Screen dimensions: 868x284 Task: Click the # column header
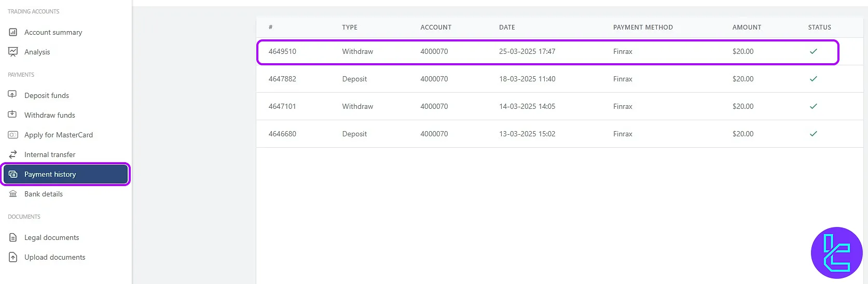point(270,27)
